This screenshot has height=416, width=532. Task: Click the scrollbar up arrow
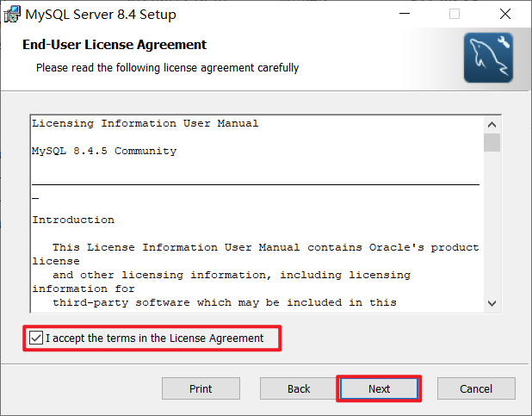pos(492,125)
